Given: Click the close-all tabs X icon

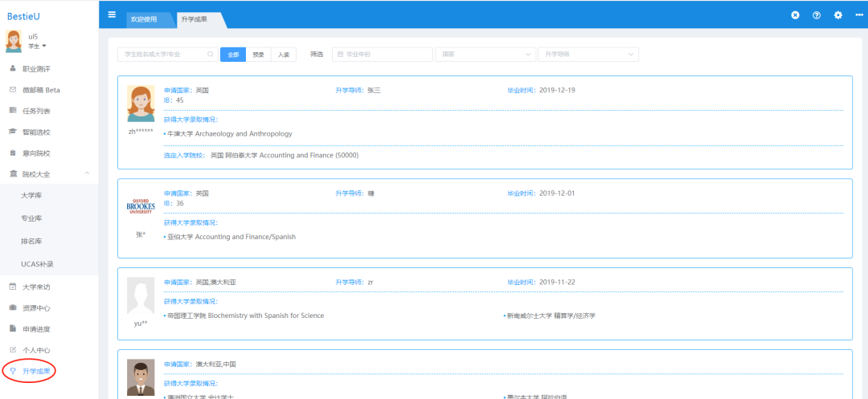Looking at the screenshot, I should point(795,15).
